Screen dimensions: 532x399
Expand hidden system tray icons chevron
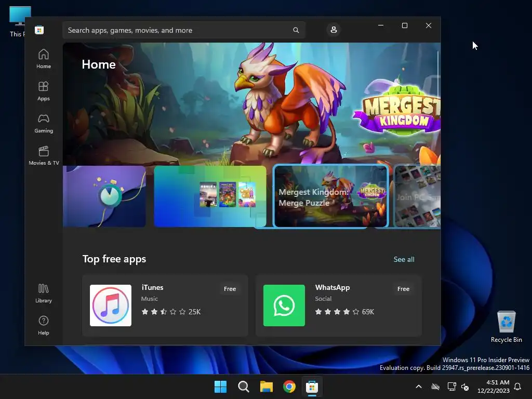click(x=419, y=387)
